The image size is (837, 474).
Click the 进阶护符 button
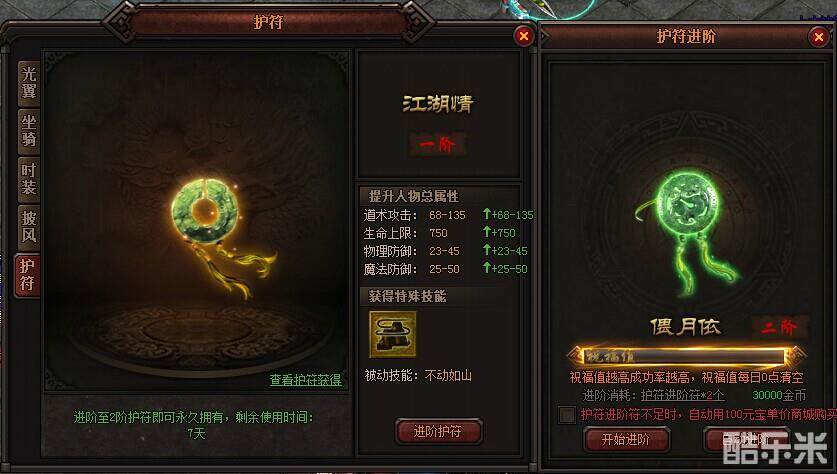(438, 431)
